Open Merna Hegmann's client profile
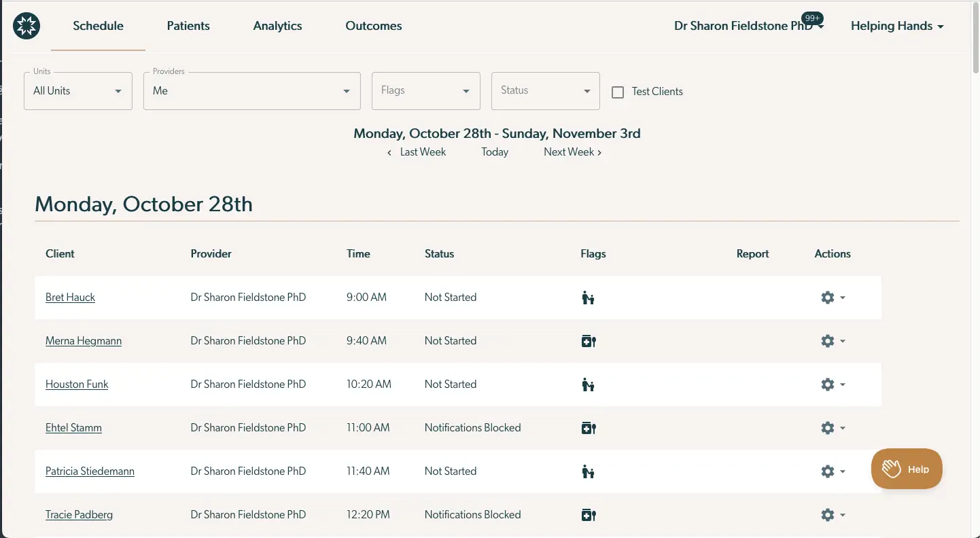This screenshot has width=980, height=538. 83,340
